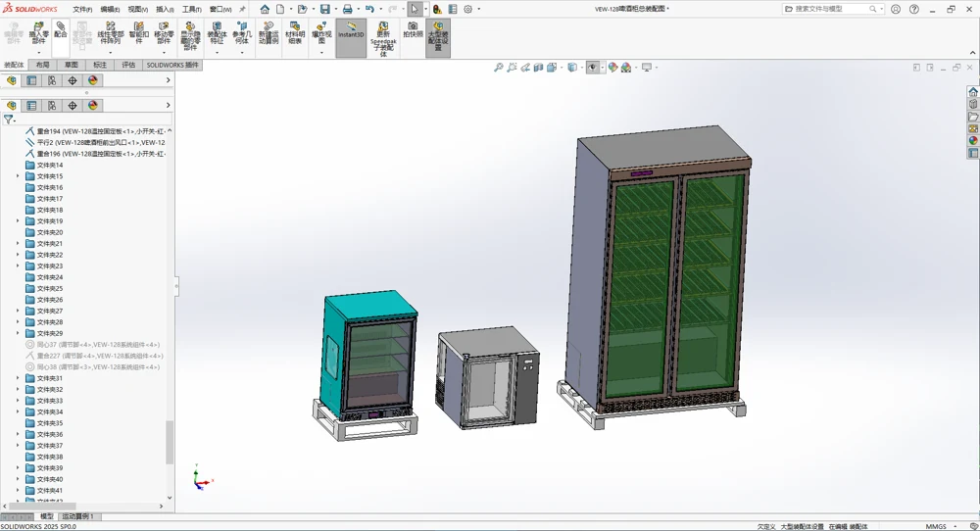The height and width of the screenshot is (531, 980).
Task: Click the Undo arrow icon
Action: (369, 9)
